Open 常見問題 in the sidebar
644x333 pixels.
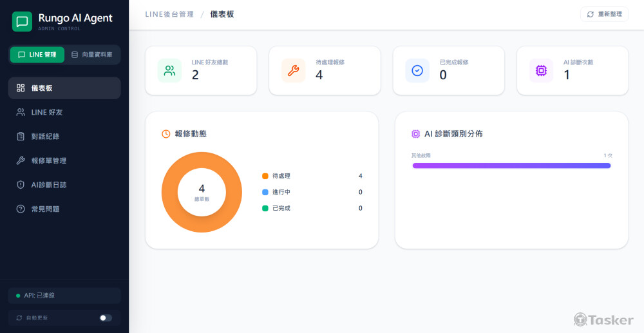(x=64, y=209)
